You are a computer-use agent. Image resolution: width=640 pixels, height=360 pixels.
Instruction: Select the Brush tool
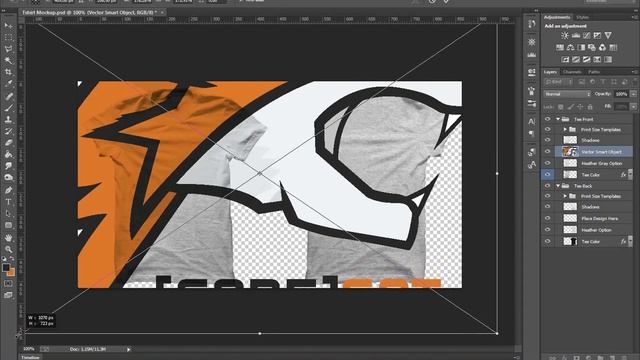point(8,108)
